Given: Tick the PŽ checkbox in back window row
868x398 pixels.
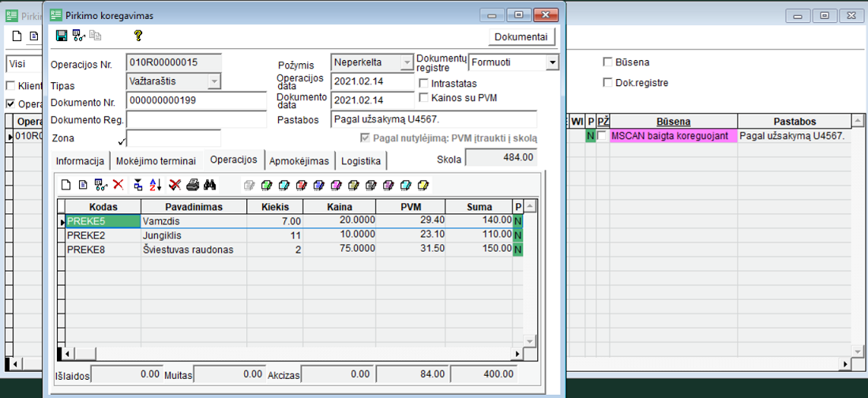Looking at the screenshot, I should pyautogui.click(x=602, y=136).
